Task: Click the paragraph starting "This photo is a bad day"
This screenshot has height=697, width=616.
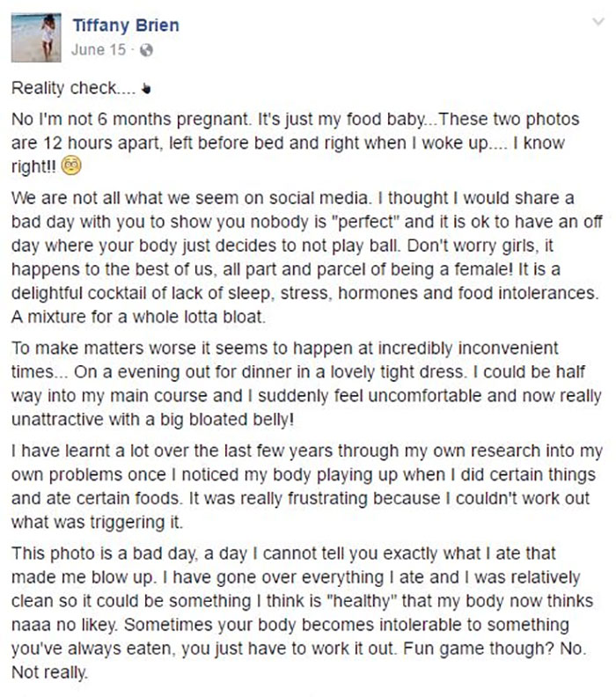Action: [x=303, y=613]
